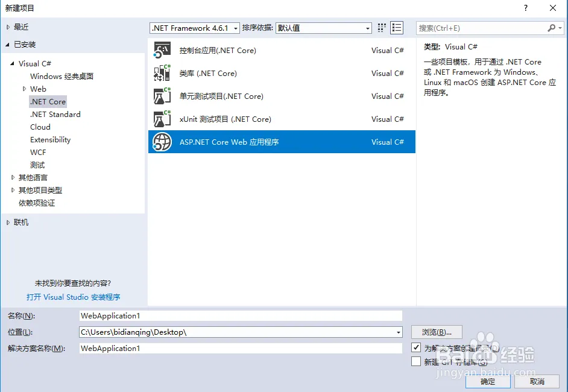
Task: Click the 名称 WebApplication1 input field
Action: (x=241, y=315)
